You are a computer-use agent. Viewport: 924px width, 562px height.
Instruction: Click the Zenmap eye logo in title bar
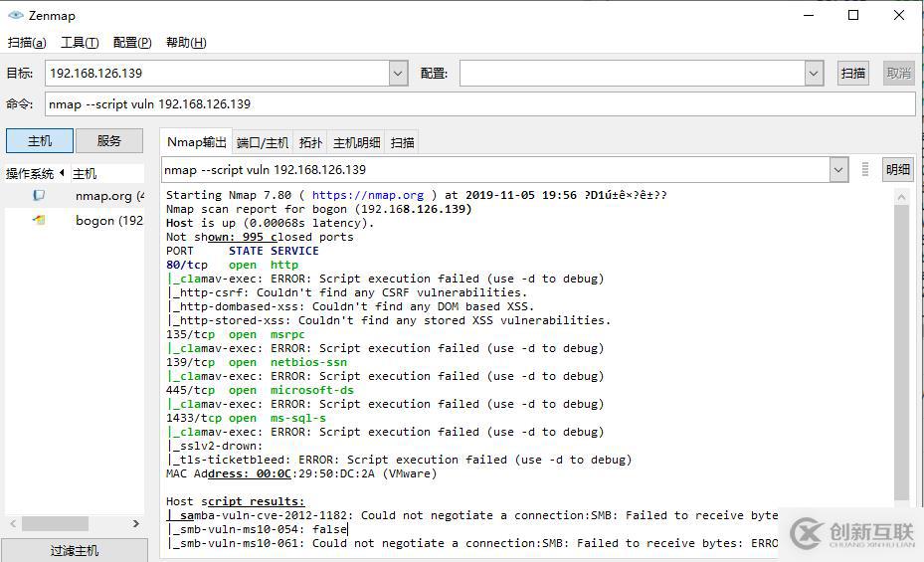pos(16,15)
